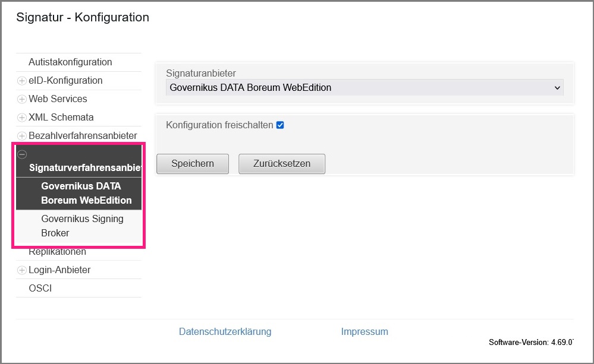This screenshot has width=594, height=364.
Task: Select the Signaturverfahrensanbieter menu label
Action: pos(85,167)
